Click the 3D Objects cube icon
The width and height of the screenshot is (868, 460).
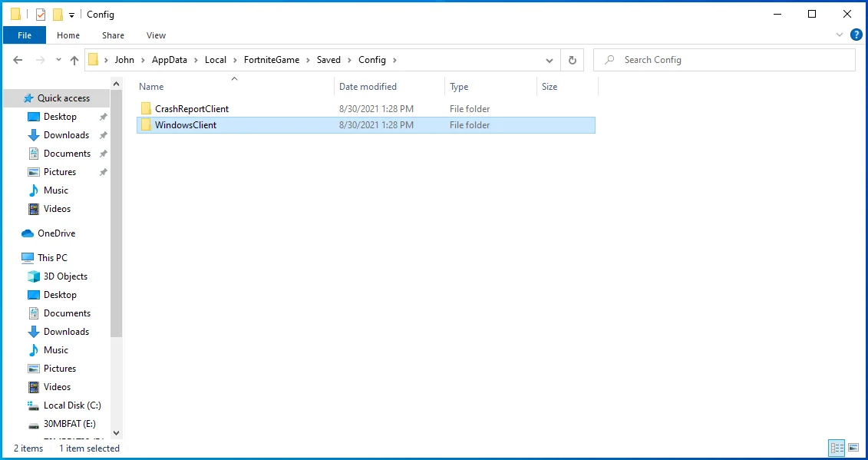34,276
